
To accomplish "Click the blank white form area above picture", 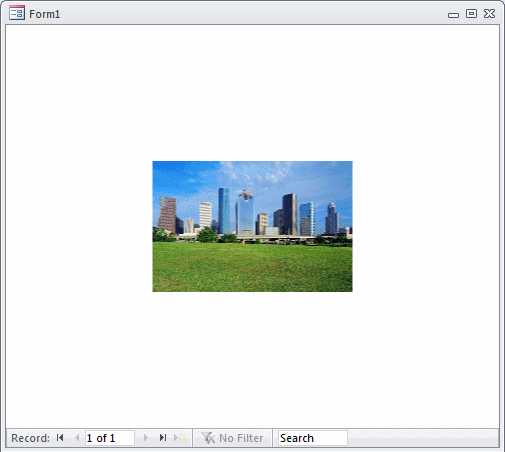I will pos(252,93).
